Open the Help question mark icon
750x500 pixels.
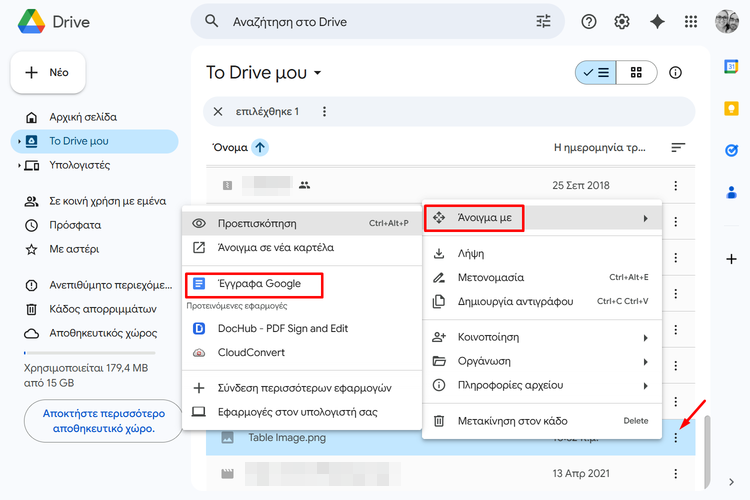(589, 22)
